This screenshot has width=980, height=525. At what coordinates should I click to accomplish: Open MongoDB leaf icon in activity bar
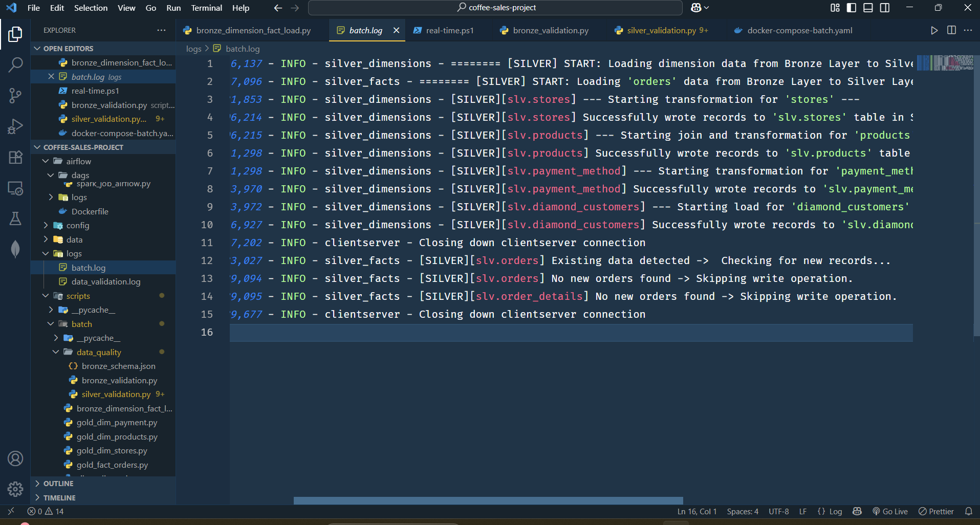coord(15,249)
